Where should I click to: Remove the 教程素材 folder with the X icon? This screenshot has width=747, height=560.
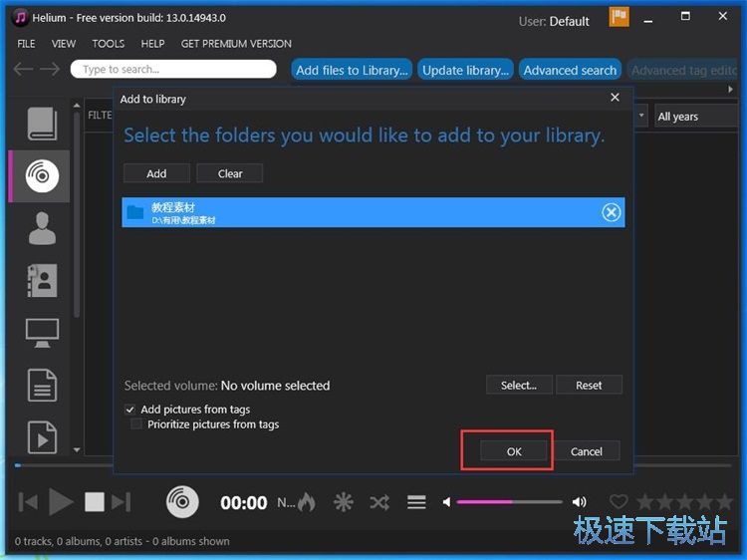[611, 212]
